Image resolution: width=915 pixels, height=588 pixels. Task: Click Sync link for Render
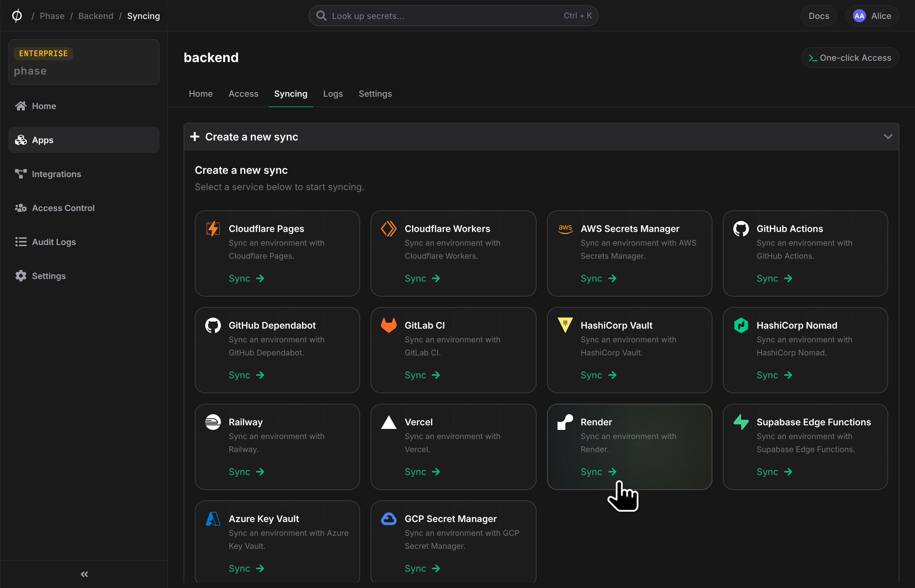pyautogui.click(x=598, y=472)
